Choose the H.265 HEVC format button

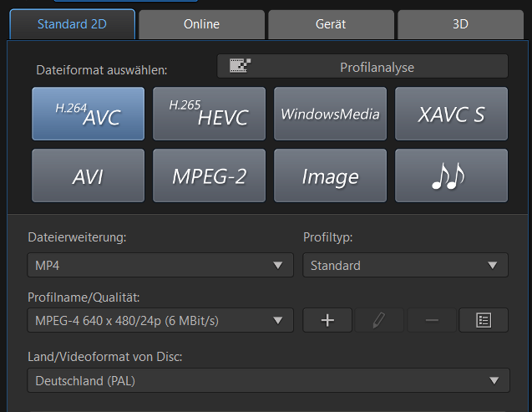point(210,114)
